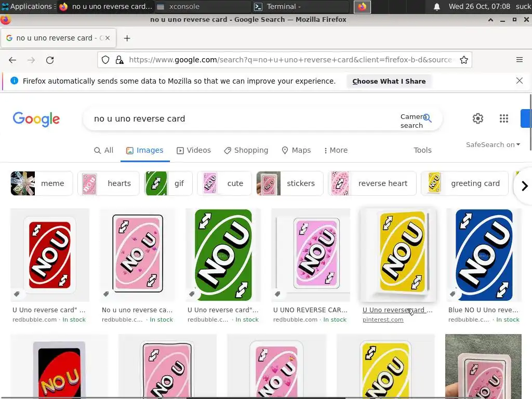
Task: Filter by the greeting card chip
Action: coord(464,183)
